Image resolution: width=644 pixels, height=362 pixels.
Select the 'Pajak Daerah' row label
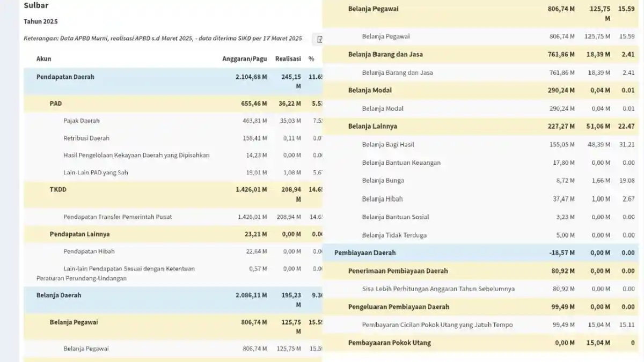82,121
